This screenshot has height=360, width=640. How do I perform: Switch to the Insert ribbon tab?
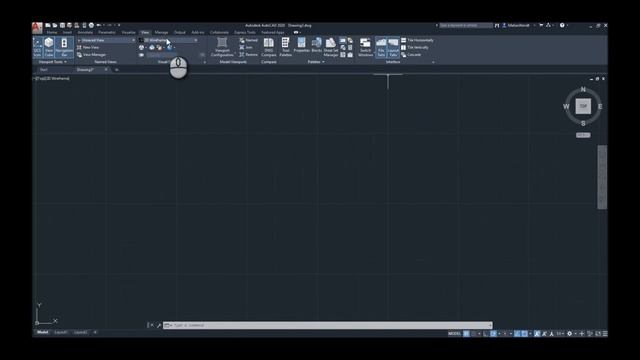[67, 32]
